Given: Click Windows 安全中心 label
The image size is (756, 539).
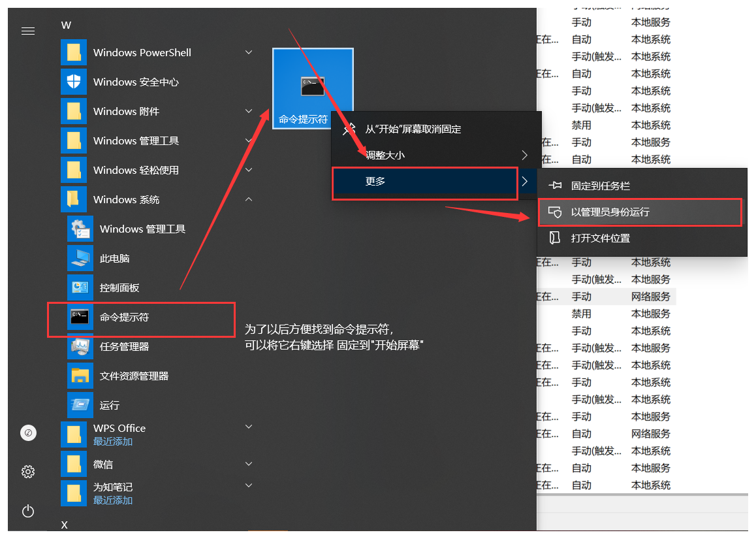Looking at the screenshot, I should pos(136,82).
